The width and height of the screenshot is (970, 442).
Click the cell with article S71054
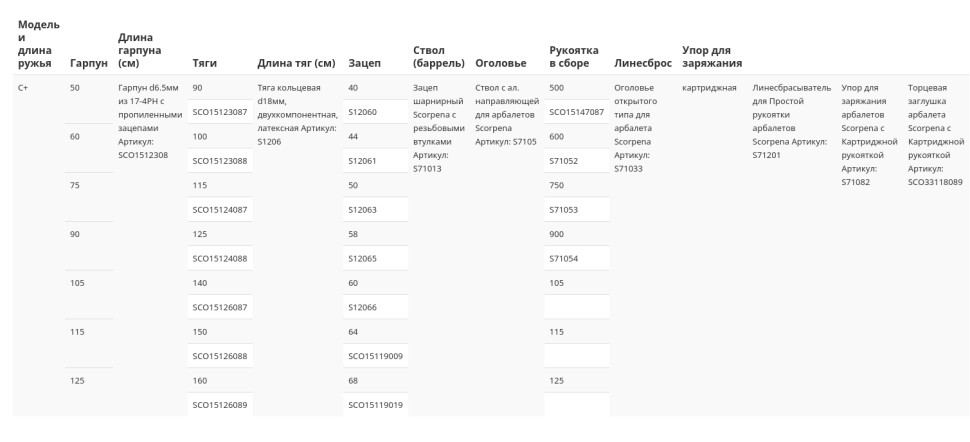(x=577, y=258)
